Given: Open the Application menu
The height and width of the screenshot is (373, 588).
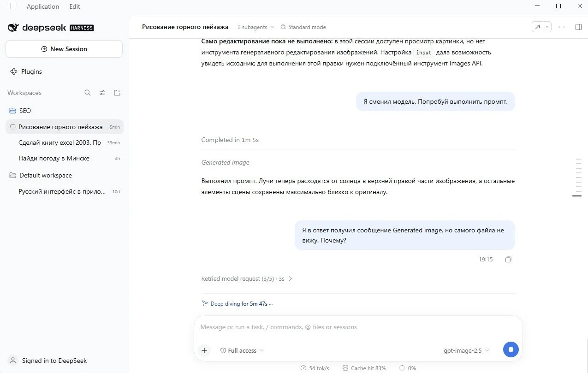Looking at the screenshot, I should [x=43, y=6].
